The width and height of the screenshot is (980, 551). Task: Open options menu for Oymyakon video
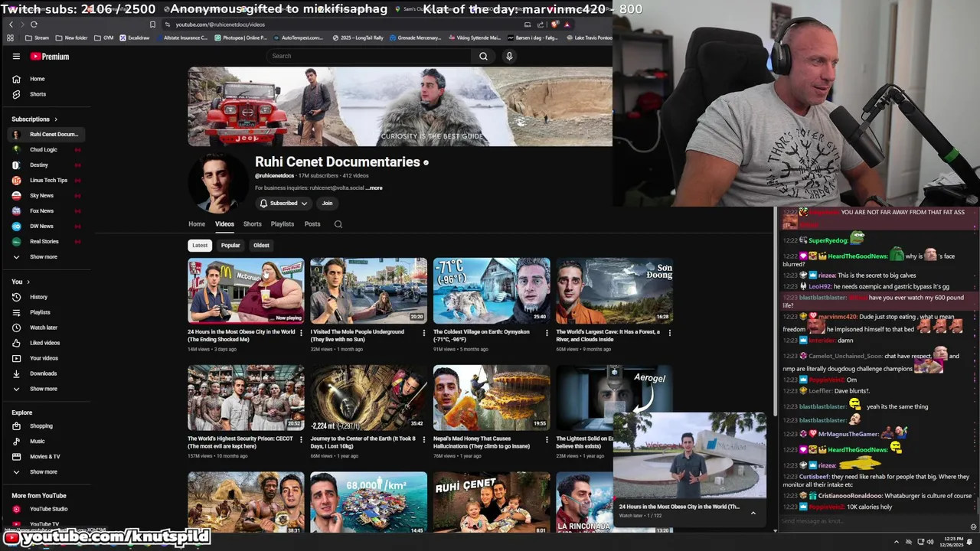point(547,333)
